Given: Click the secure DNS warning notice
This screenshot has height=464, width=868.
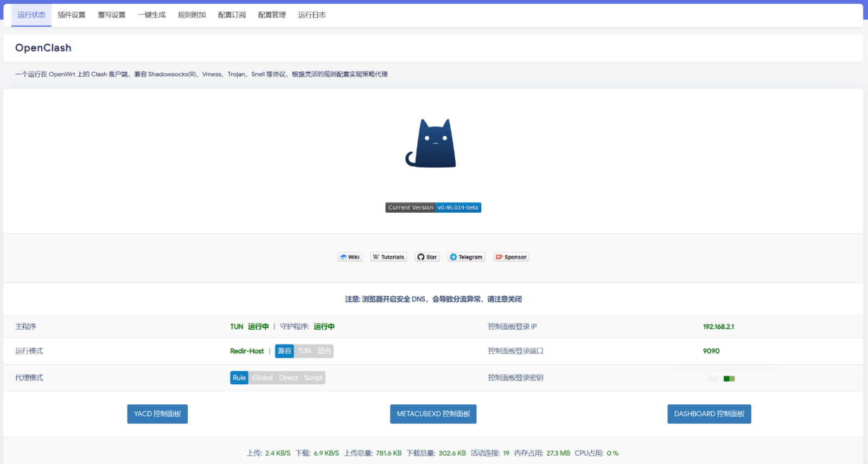Looking at the screenshot, I should coord(433,299).
